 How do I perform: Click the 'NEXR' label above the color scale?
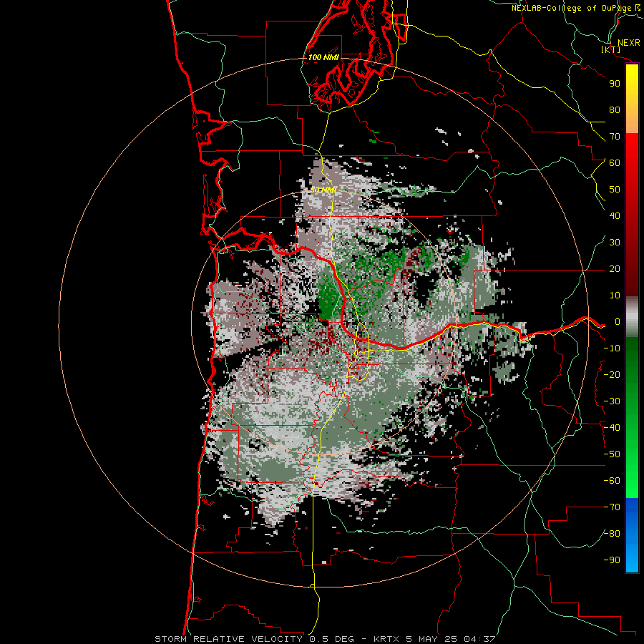629,43
